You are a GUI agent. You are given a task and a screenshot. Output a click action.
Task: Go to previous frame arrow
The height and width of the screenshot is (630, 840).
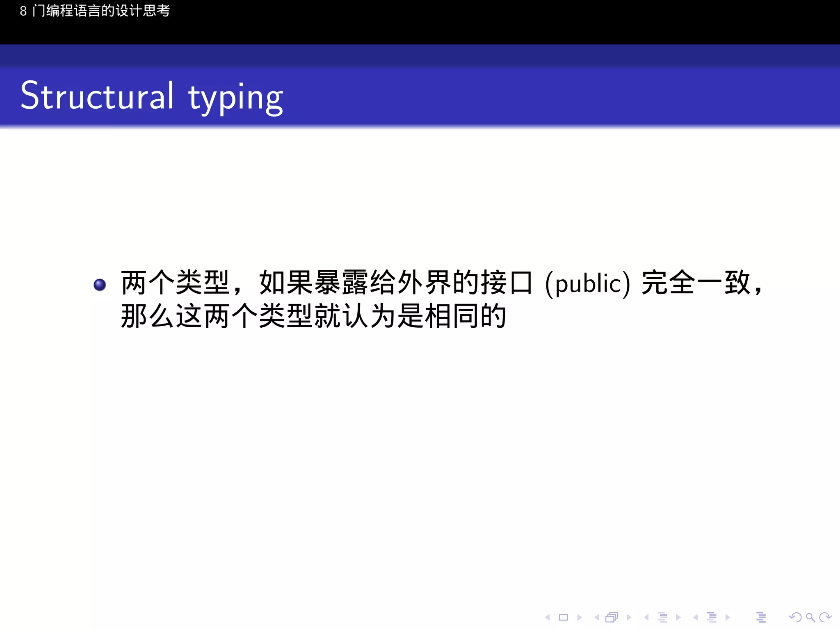[597, 617]
